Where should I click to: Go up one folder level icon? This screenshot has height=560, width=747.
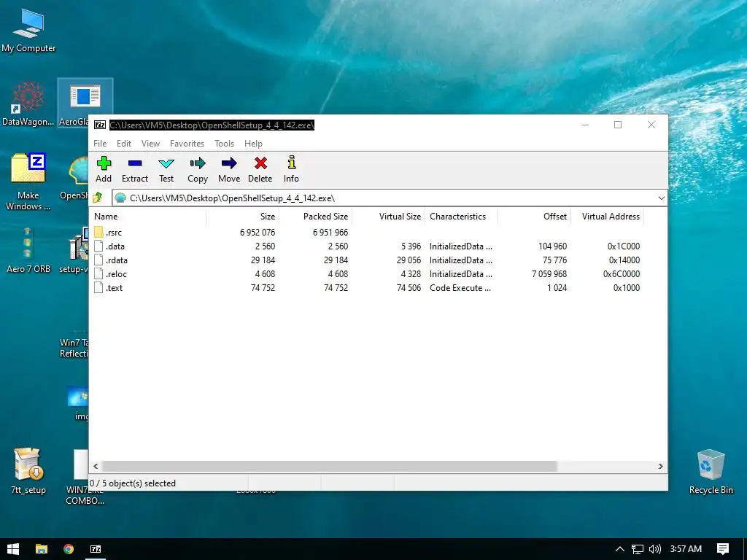(98, 198)
